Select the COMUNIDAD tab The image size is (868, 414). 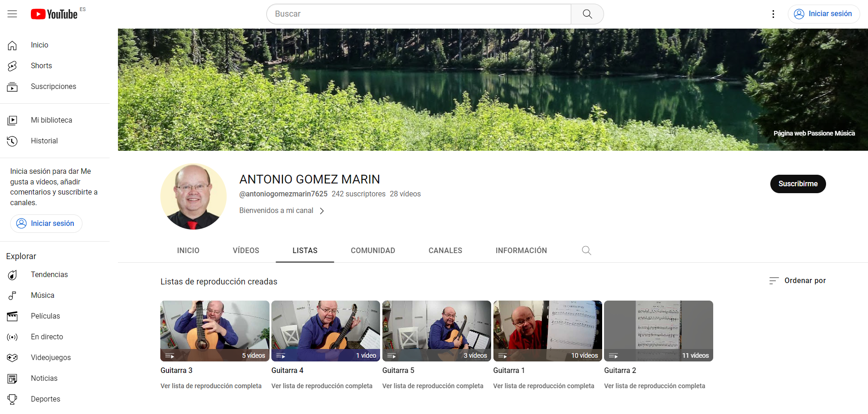point(373,250)
